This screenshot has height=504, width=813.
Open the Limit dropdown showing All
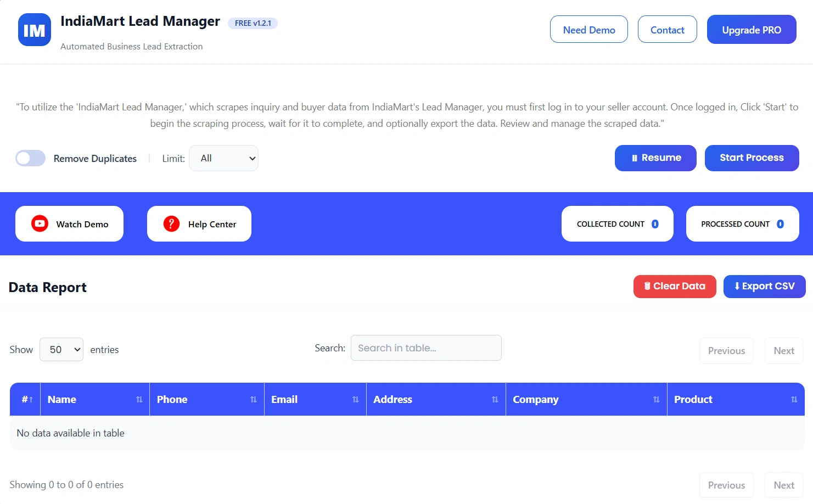coord(223,158)
